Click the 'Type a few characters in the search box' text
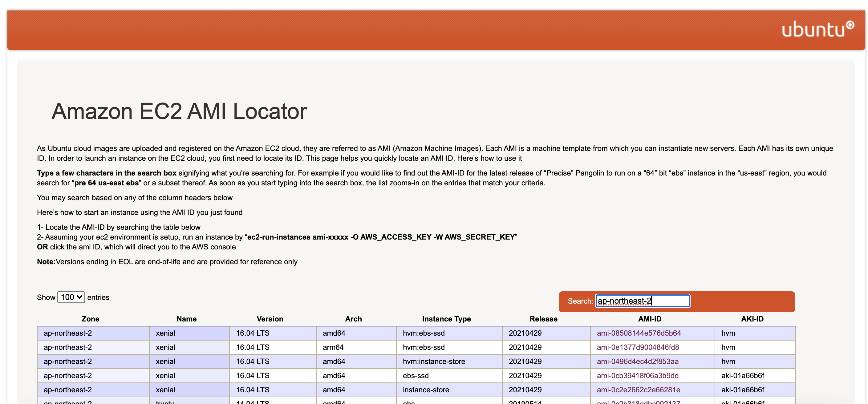The image size is (868, 404). point(107,173)
